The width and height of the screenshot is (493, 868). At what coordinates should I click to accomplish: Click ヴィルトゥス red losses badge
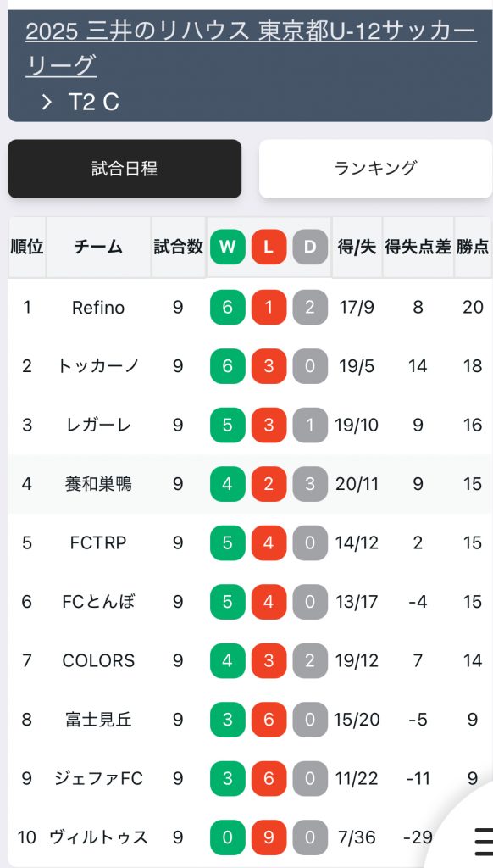point(269,837)
